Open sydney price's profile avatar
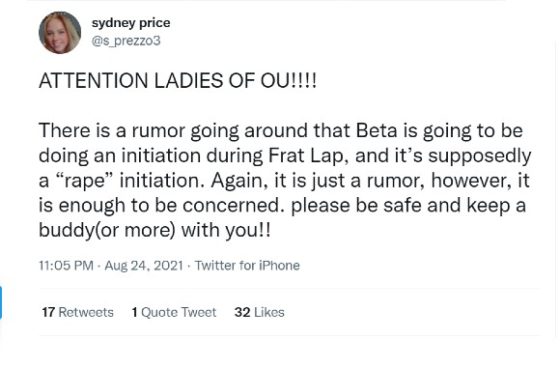Screen dimensions: 560x367 (60, 32)
